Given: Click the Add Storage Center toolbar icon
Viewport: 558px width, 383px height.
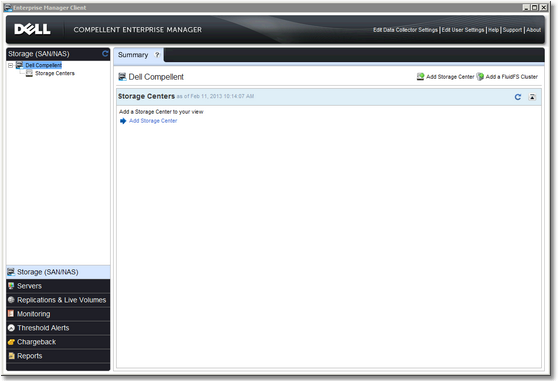Looking at the screenshot, I should point(420,77).
